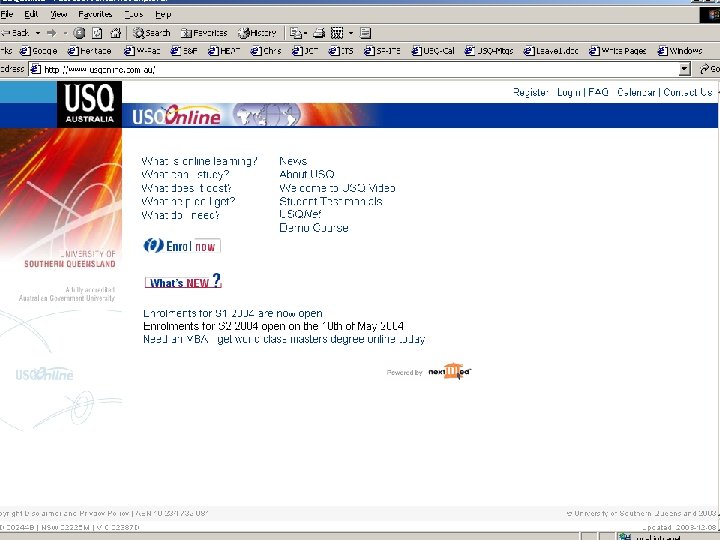720x540 pixels.
Task: Click the Enrol now button
Action: (182, 246)
